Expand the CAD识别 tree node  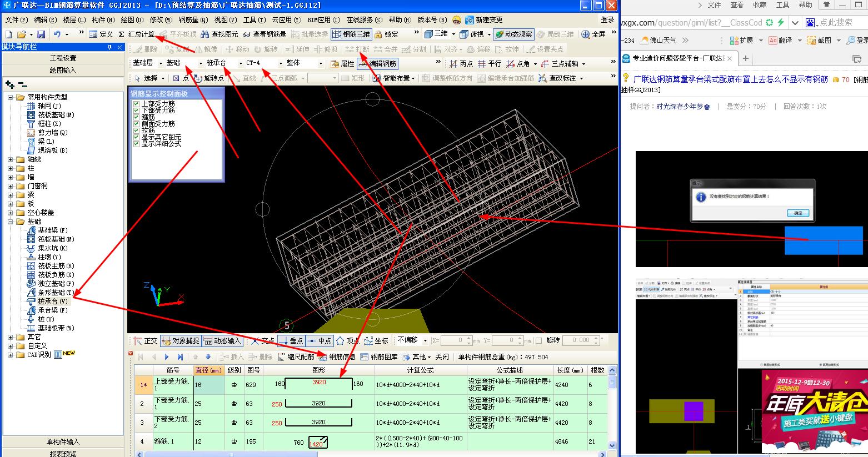(11, 355)
